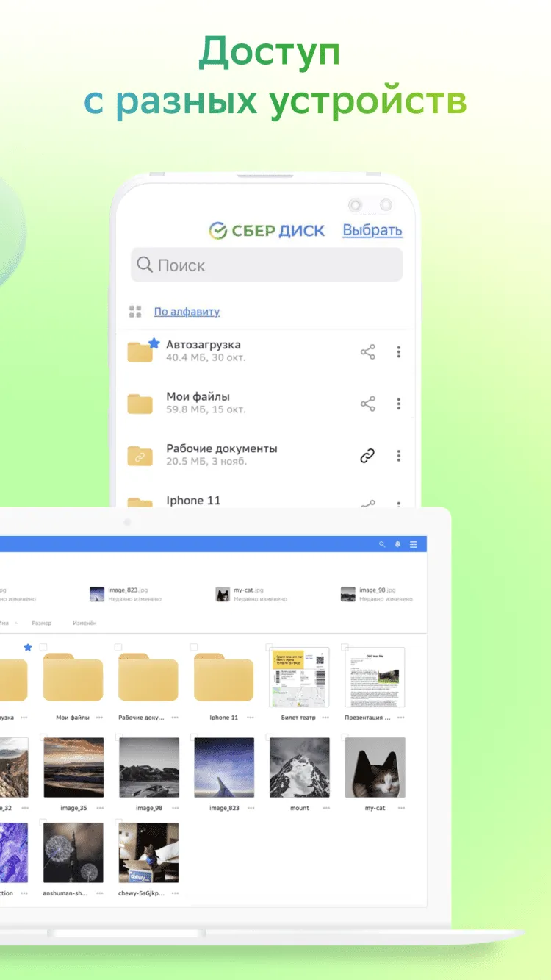Open the Iphone 11 folder tile on laptop
The image size is (551, 980).
[224, 676]
